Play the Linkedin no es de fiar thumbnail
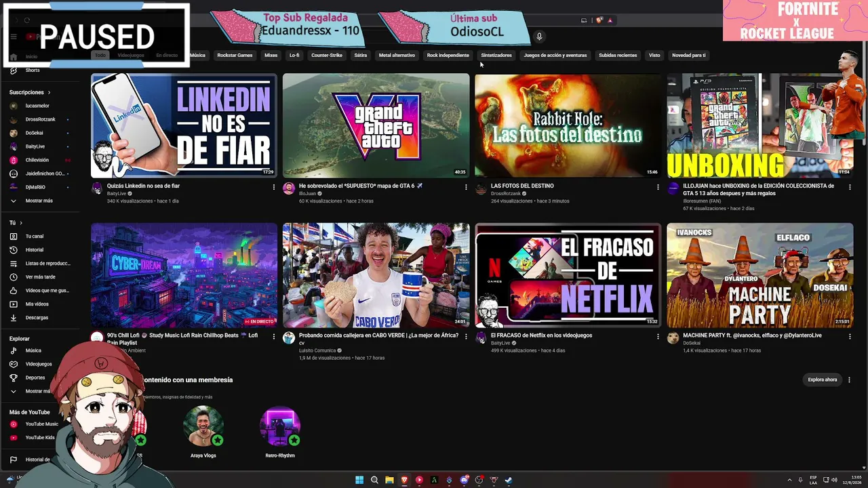This screenshot has height=488, width=868. 184,125
